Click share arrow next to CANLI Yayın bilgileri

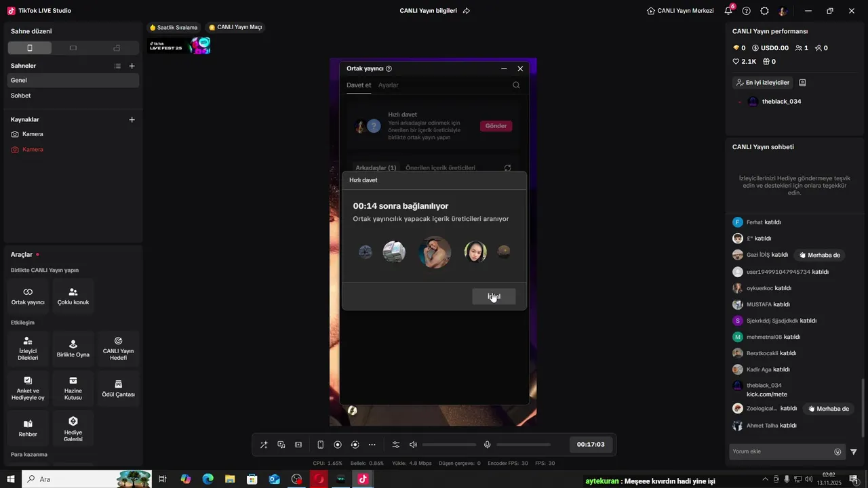(467, 11)
